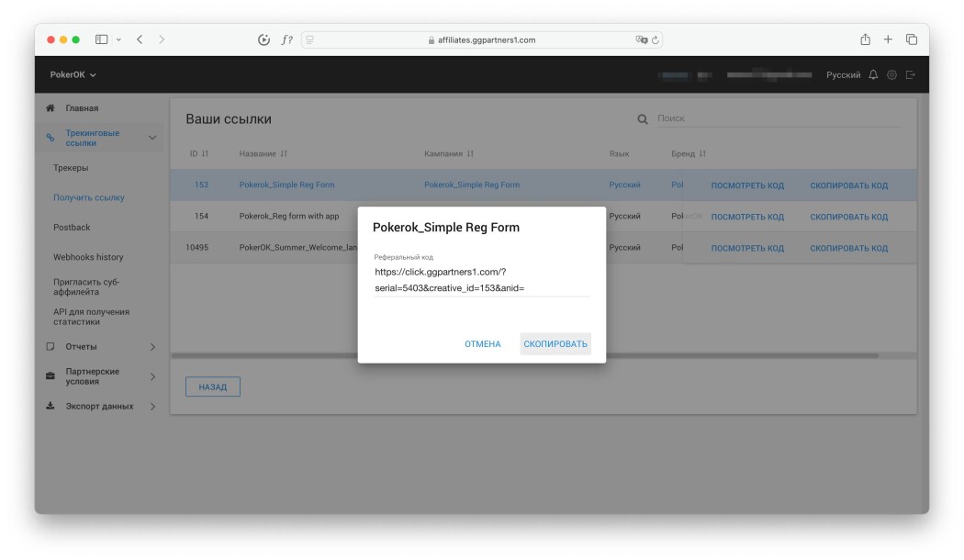This screenshot has width=964, height=560.
Task: Open the Трекеры submenu item
Action: tap(71, 168)
